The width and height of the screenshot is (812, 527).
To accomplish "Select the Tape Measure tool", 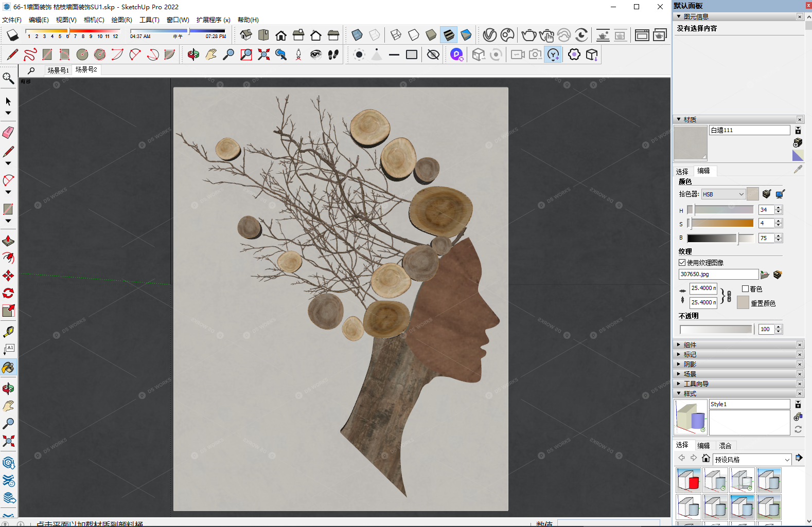I will (8, 332).
